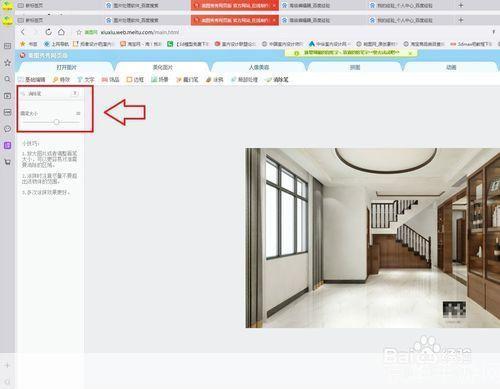The width and height of the screenshot is (500, 389).
Task: Open the sidebar search magnifier
Action: pyautogui.click(x=7, y=79)
